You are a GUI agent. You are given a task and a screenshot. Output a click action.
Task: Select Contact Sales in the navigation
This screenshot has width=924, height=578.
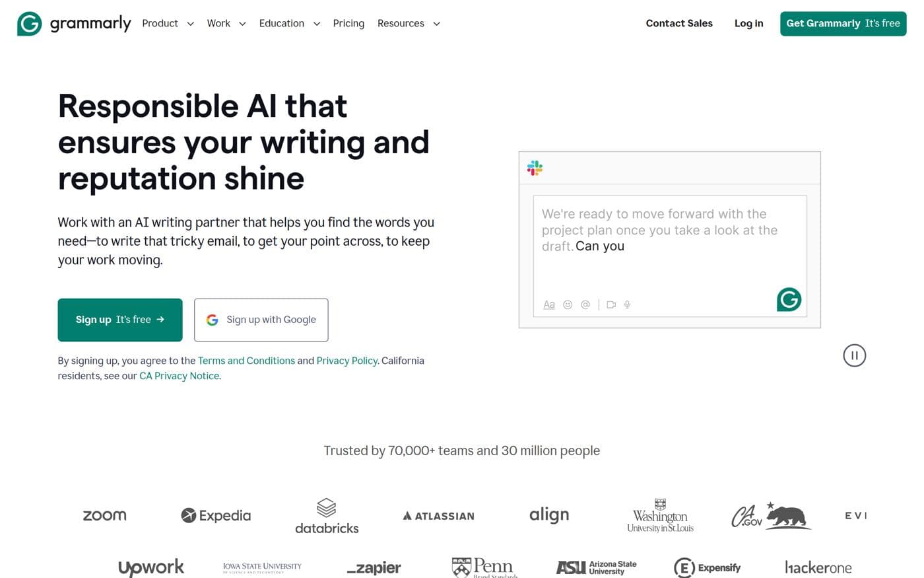pos(678,23)
